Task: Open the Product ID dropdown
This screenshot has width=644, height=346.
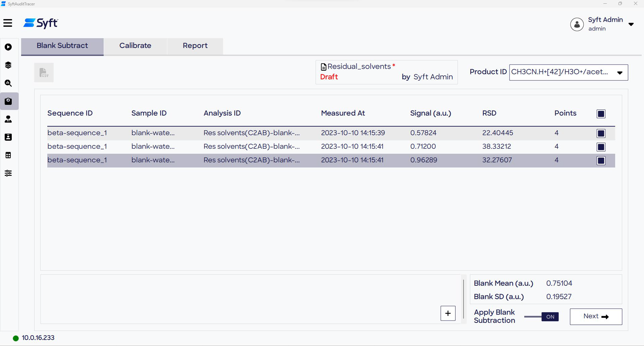Action: point(619,72)
